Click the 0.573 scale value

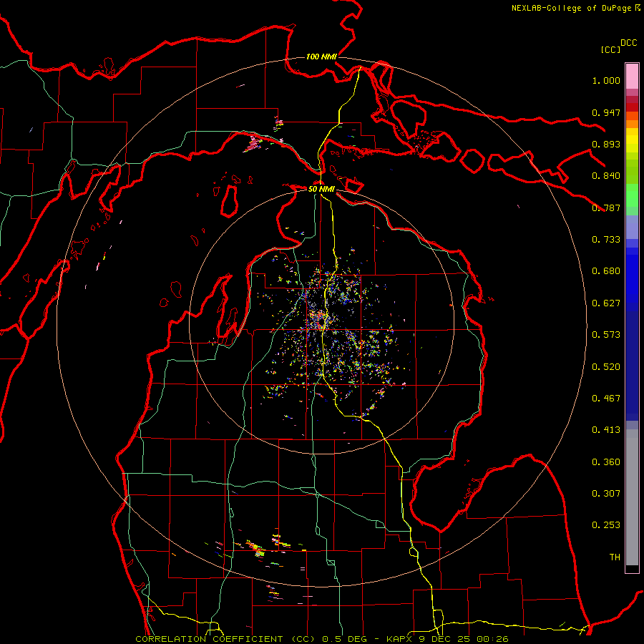(606, 335)
